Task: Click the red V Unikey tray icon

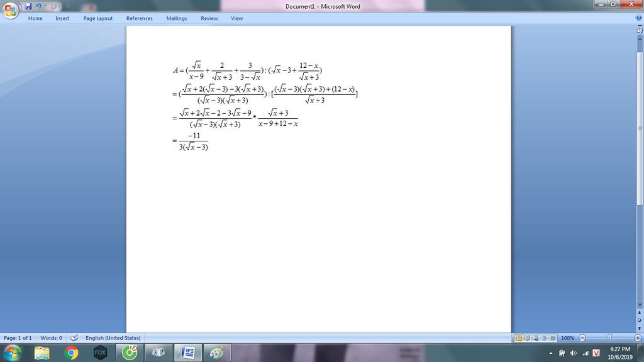Action: (x=596, y=353)
